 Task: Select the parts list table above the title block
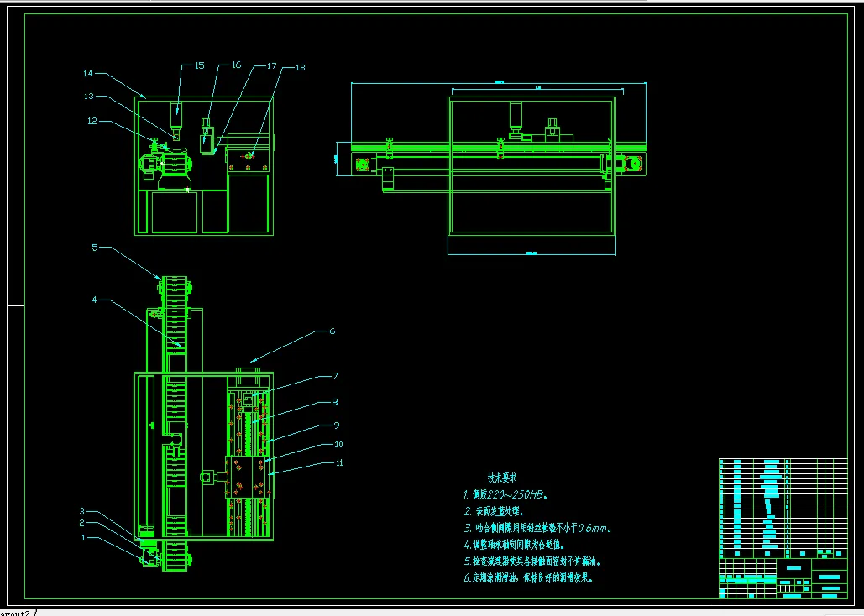point(783,508)
